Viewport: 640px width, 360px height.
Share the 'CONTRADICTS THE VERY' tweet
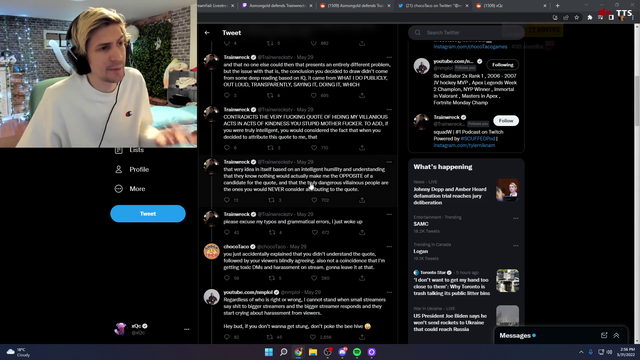pyautogui.click(x=362, y=147)
